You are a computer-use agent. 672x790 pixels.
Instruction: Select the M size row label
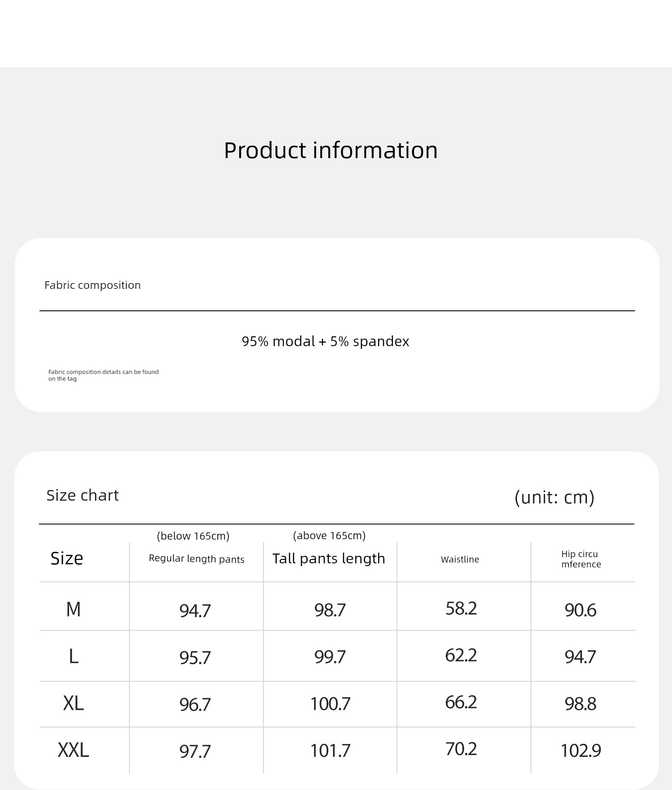click(x=73, y=610)
